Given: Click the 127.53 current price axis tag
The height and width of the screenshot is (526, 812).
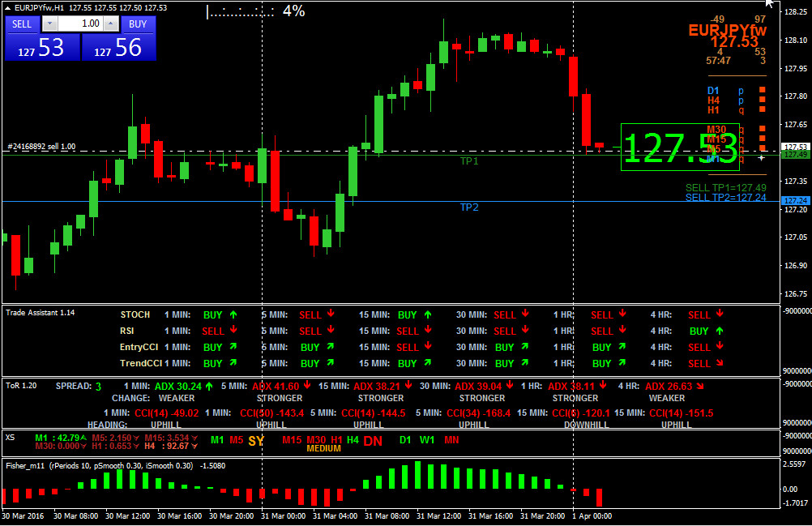Looking at the screenshot, I should coord(796,147).
